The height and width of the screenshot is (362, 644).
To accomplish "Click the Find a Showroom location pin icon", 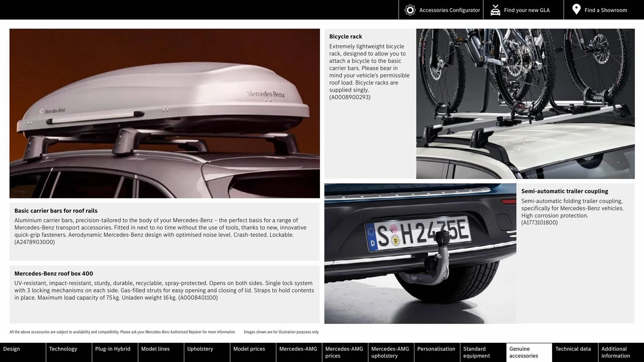I will 576,9.
